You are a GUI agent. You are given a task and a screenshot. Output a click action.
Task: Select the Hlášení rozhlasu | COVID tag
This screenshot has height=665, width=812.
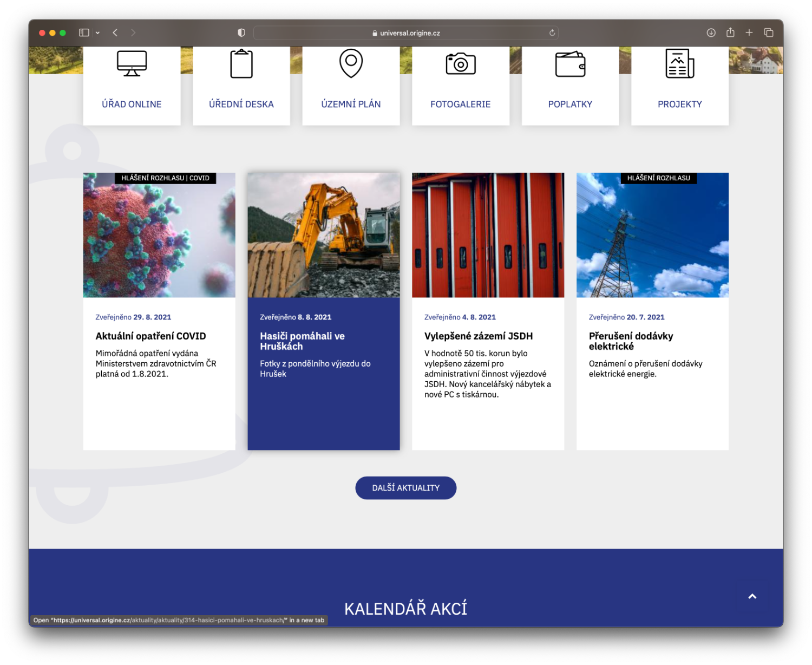pos(165,178)
